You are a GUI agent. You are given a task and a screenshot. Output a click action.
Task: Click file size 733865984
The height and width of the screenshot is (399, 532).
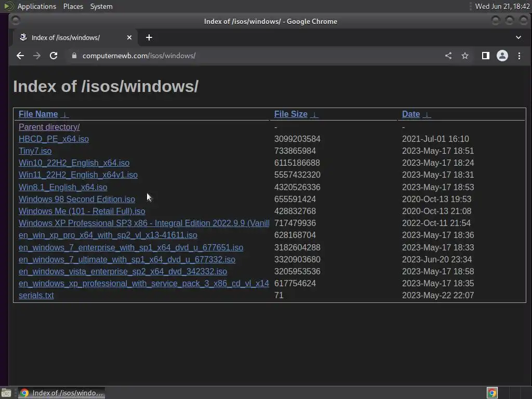click(x=295, y=151)
